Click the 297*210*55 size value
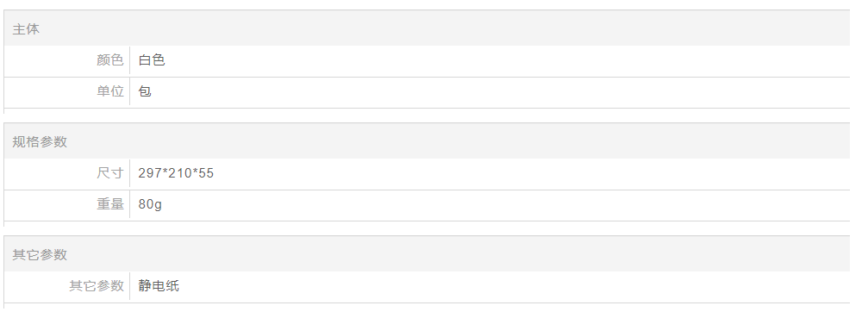Screen dimensions: 868x318 (176, 172)
